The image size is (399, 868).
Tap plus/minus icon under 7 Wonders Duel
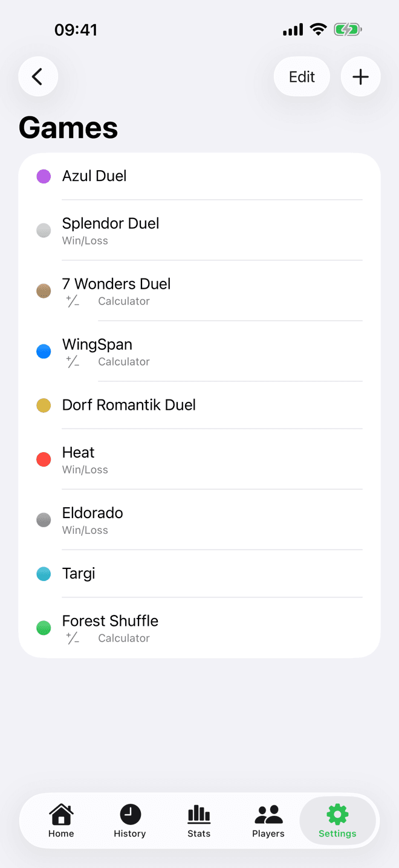pyautogui.click(x=73, y=301)
